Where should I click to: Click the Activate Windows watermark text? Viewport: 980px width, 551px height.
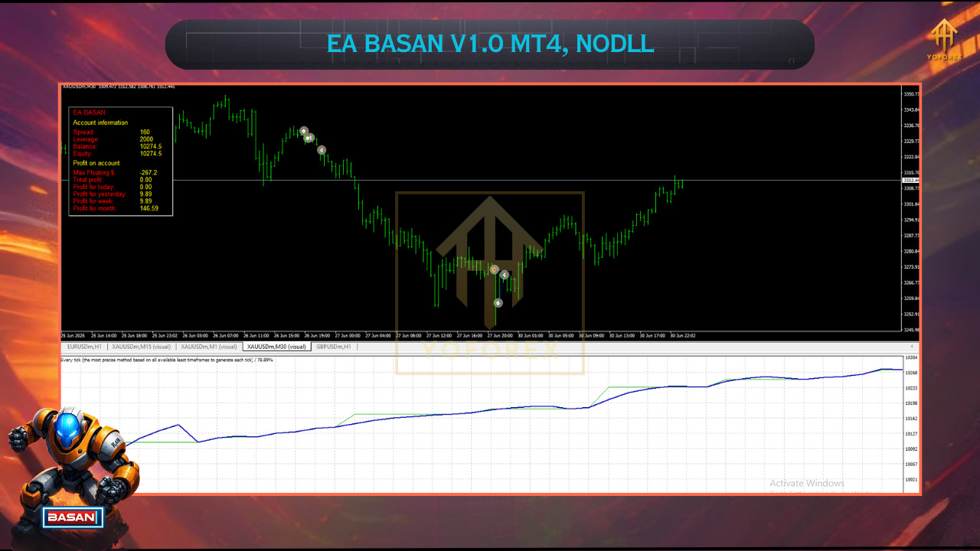pos(806,483)
